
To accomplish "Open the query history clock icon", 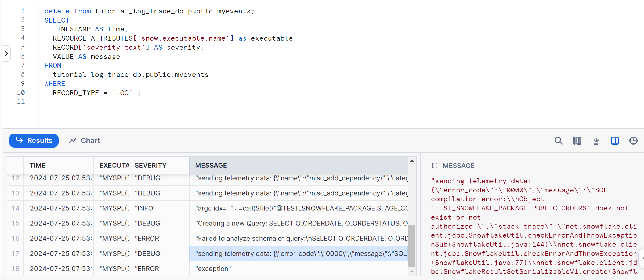I will click(x=633, y=141).
